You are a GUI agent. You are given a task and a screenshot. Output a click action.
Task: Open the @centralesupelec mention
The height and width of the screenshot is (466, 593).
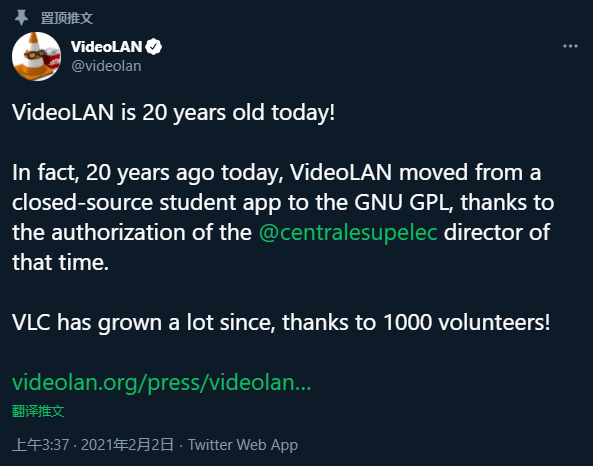[348, 232]
